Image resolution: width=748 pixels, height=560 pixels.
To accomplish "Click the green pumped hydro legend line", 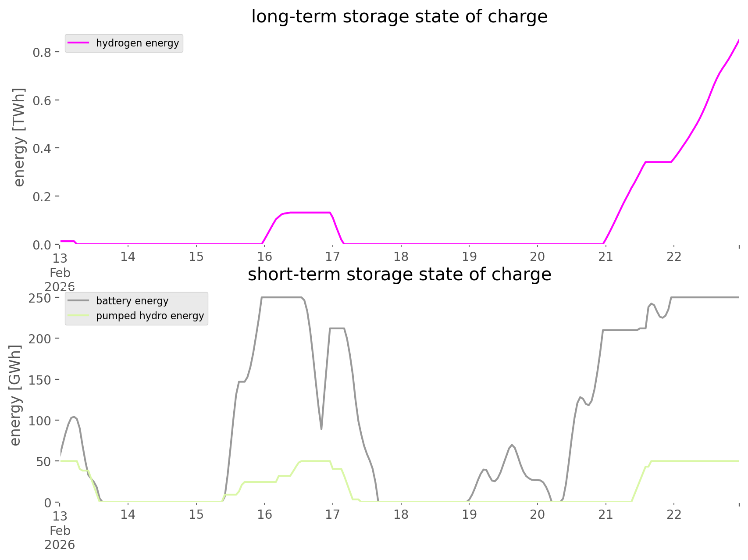I will pos(79,316).
